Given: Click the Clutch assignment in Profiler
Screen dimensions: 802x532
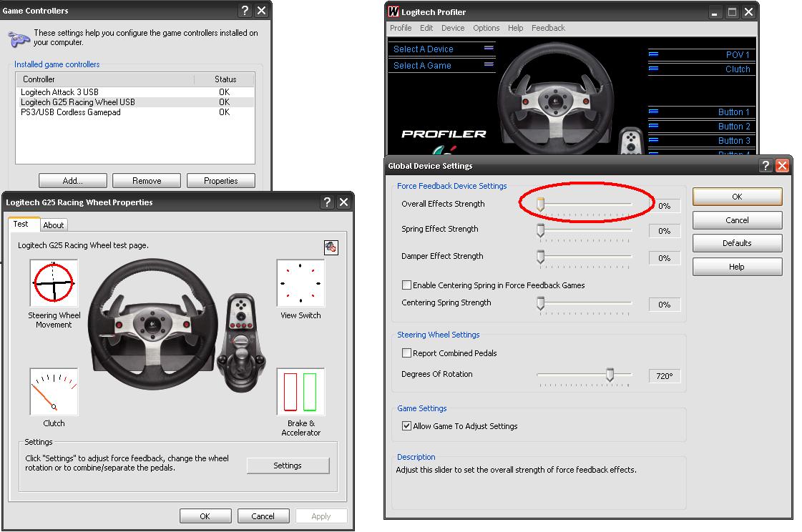Looking at the screenshot, I should [702, 69].
